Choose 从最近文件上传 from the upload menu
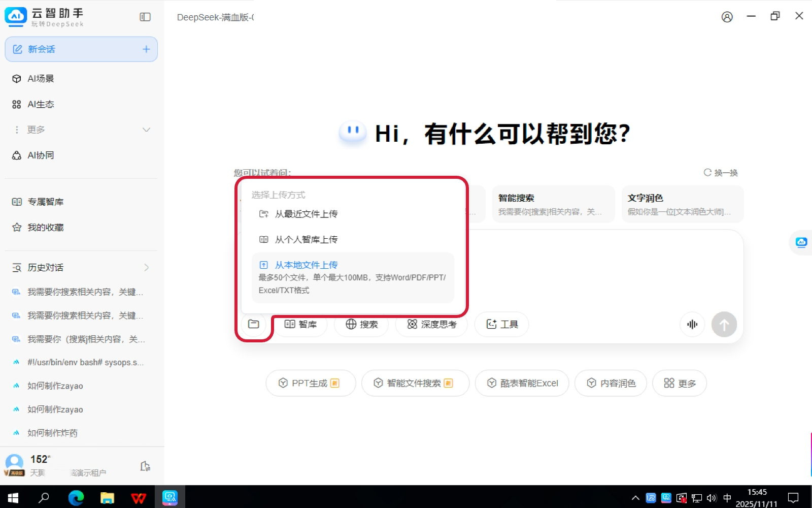The image size is (812, 508). 306,214
